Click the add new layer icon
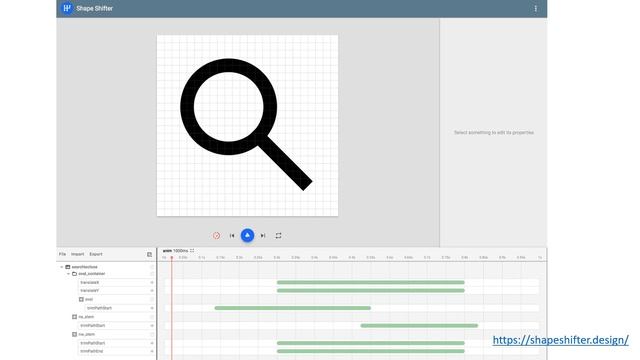The height and width of the screenshot is (360, 640). (x=149, y=254)
